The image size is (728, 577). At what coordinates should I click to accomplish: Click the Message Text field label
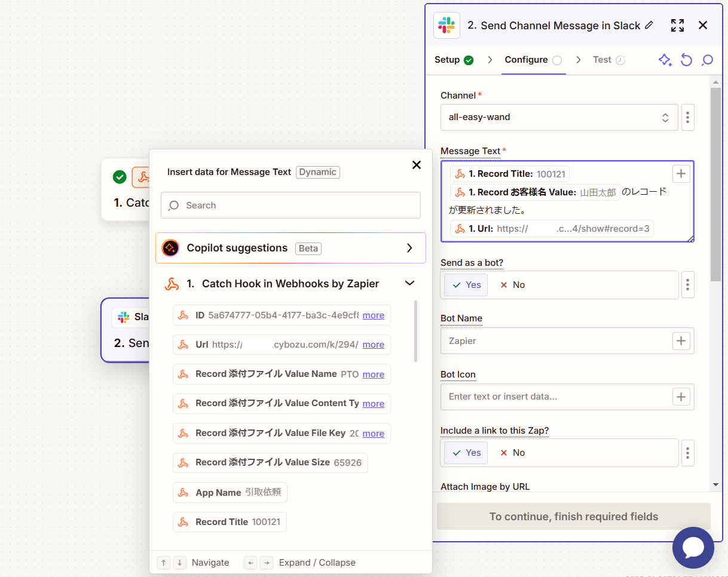pyautogui.click(x=470, y=151)
